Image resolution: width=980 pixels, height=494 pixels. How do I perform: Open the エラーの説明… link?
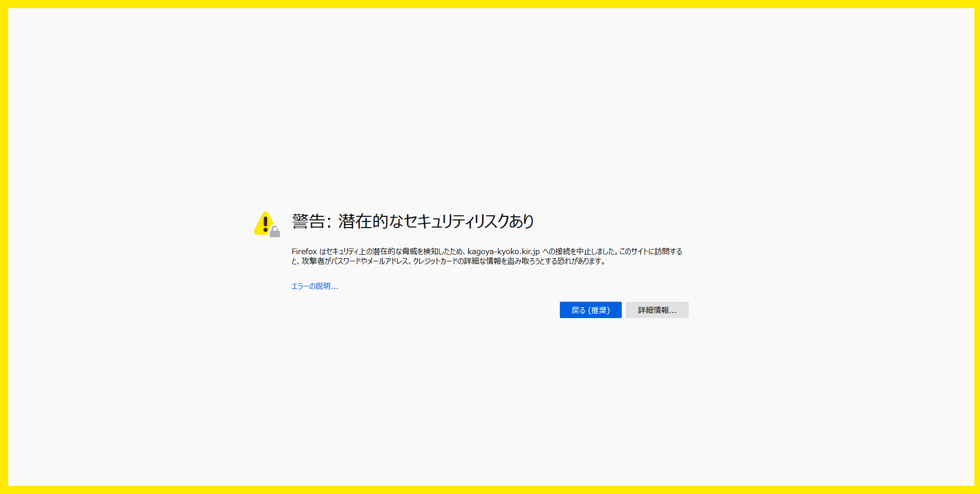[315, 286]
